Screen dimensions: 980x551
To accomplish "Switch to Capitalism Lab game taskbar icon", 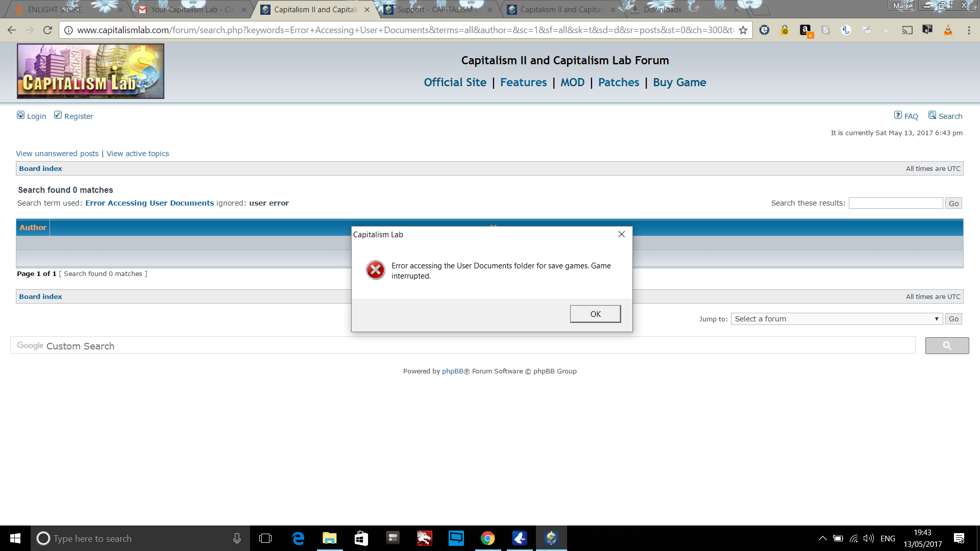I will pyautogui.click(x=551, y=538).
